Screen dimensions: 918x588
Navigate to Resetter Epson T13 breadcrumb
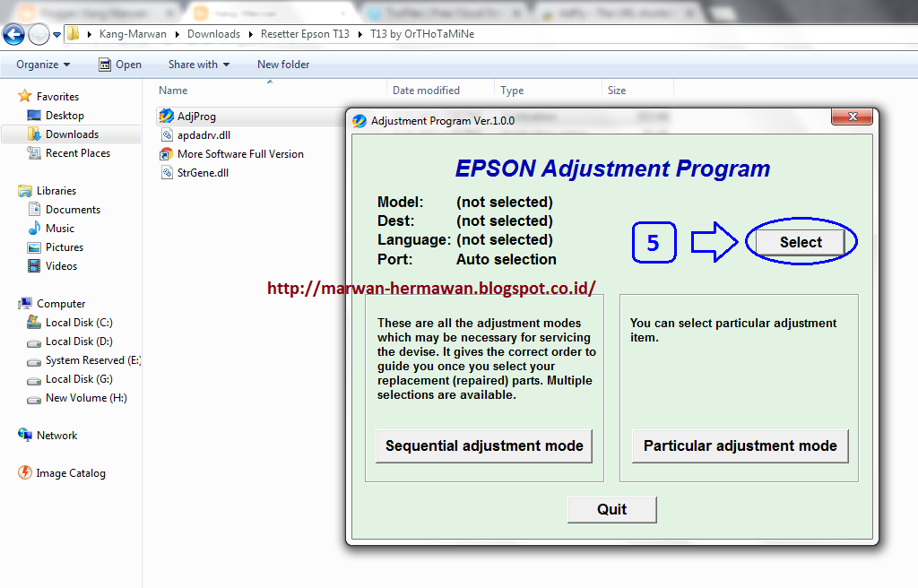(x=305, y=34)
